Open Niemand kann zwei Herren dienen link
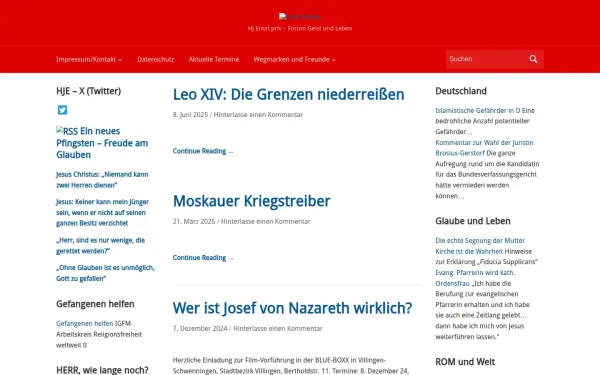This screenshot has height=375, width=600. (102, 180)
